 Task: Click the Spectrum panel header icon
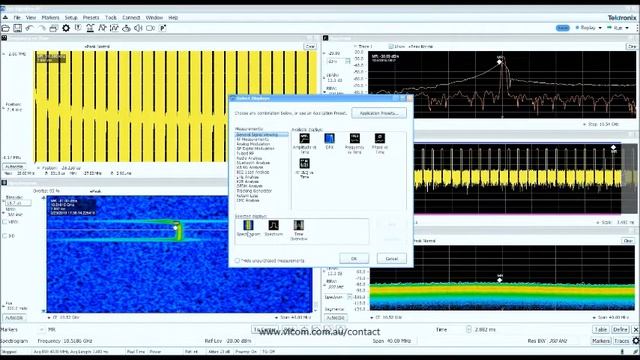click(x=325, y=38)
